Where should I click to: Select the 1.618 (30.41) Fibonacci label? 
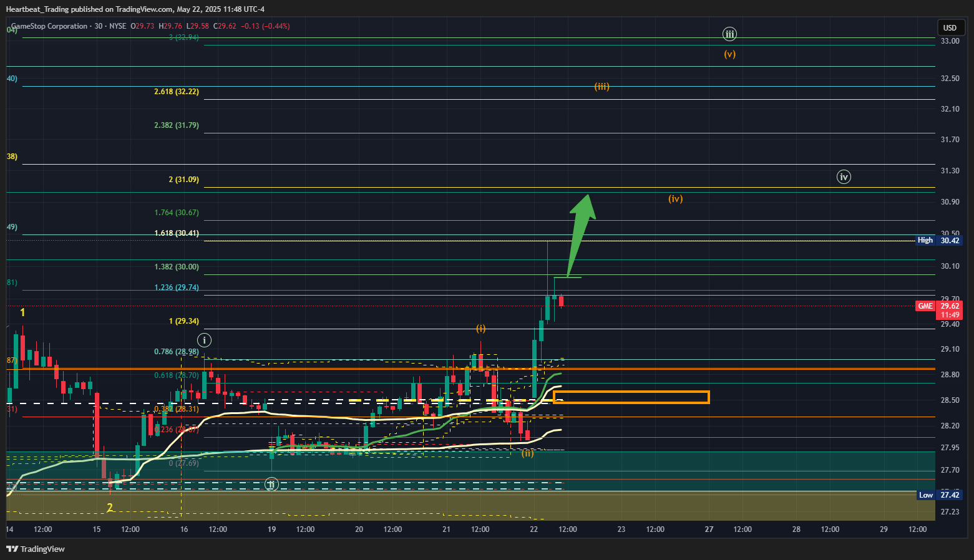click(177, 233)
